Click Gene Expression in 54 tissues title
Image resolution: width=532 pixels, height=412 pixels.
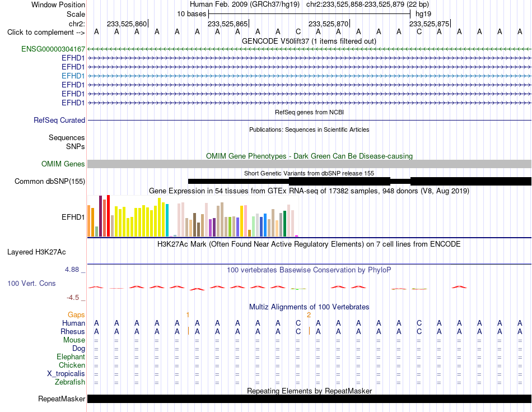coord(309,191)
